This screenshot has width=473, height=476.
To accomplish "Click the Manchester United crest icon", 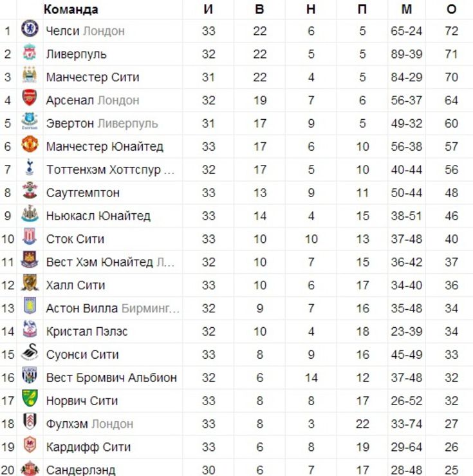I will (30, 144).
